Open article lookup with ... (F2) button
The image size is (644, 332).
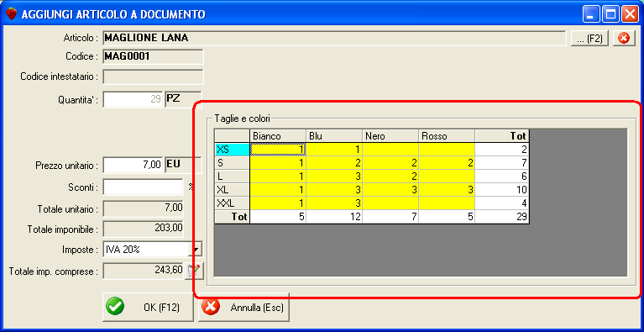[589, 38]
